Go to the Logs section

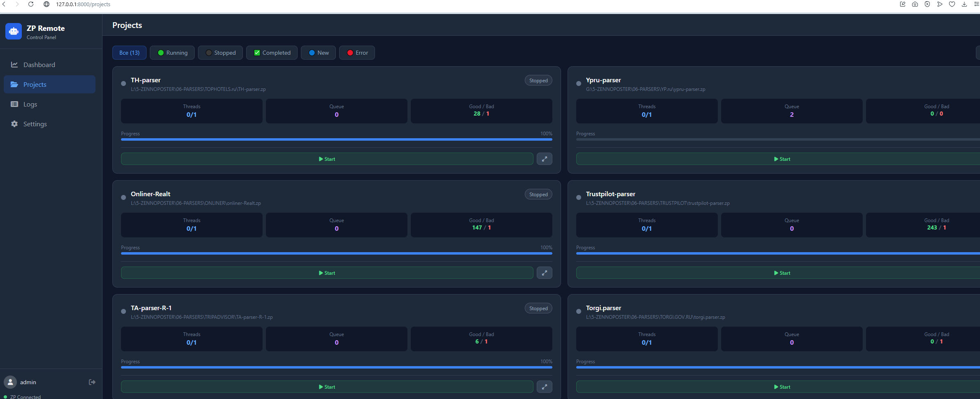coord(30,104)
